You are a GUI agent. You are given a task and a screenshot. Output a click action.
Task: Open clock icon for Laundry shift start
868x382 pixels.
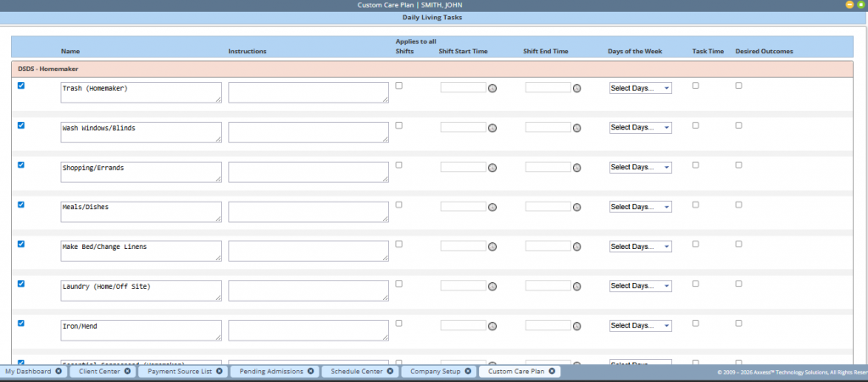pyautogui.click(x=492, y=287)
